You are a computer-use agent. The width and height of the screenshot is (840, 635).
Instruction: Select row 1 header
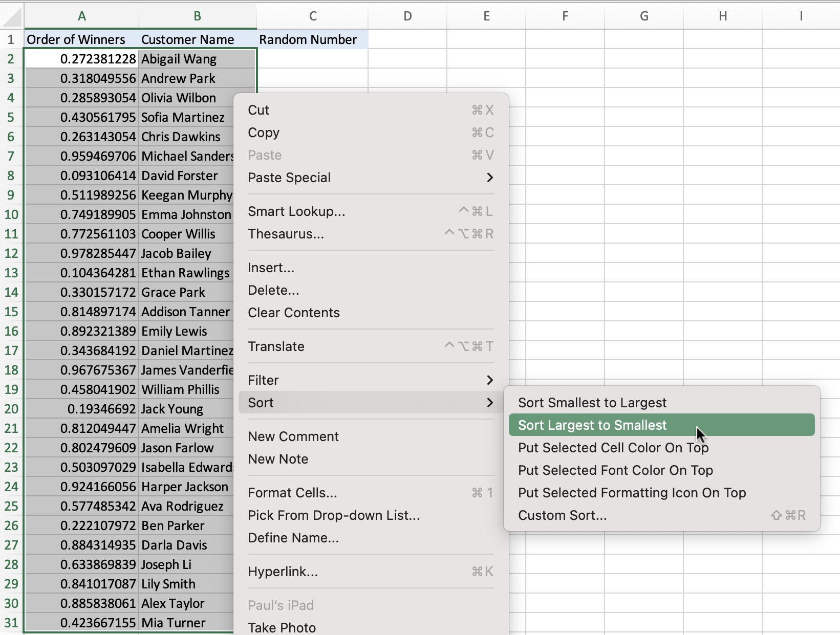(x=11, y=39)
